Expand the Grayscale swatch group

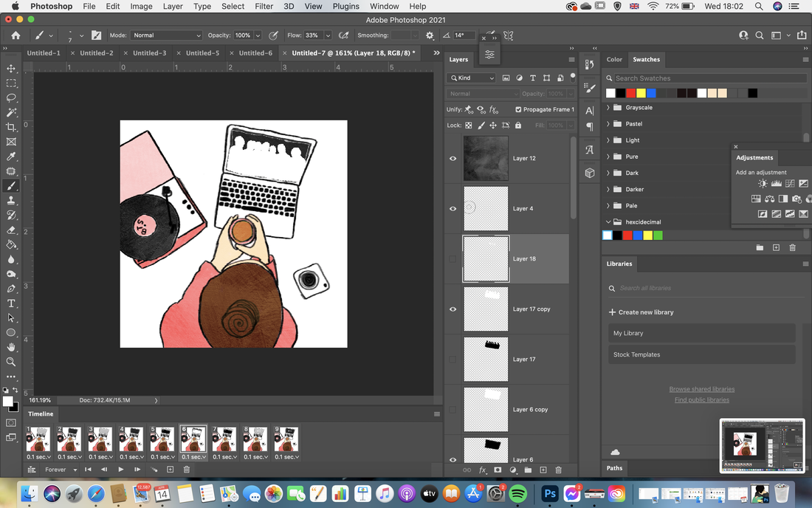[x=608, y=108]
